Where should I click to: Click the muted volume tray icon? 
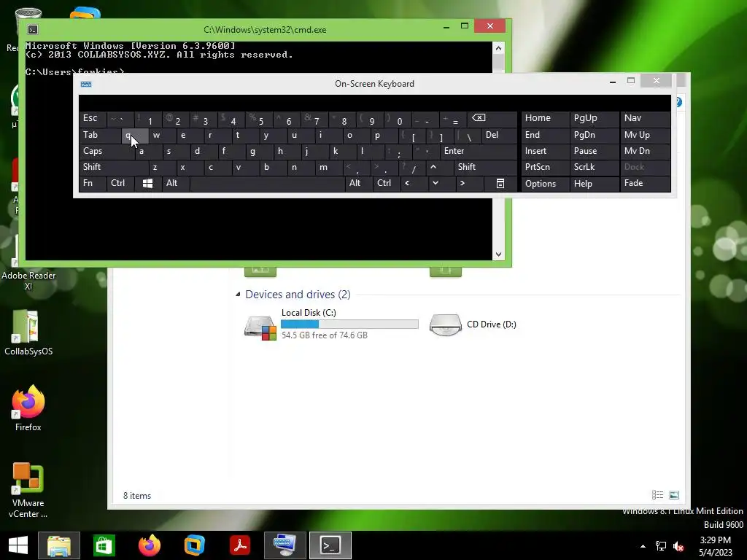coord(678,546)
